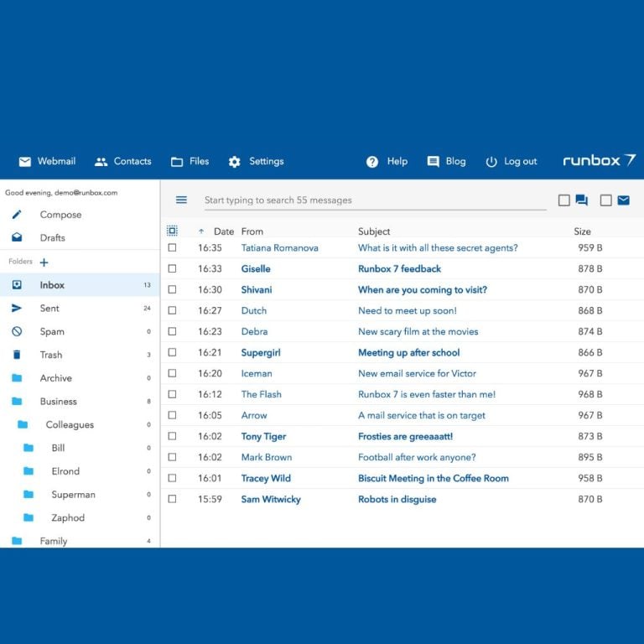The width and height of the screenshot is (644, 644).
Task: Click the Inbox tray icon
Action: pyautogui.click(x=17, y=284)
